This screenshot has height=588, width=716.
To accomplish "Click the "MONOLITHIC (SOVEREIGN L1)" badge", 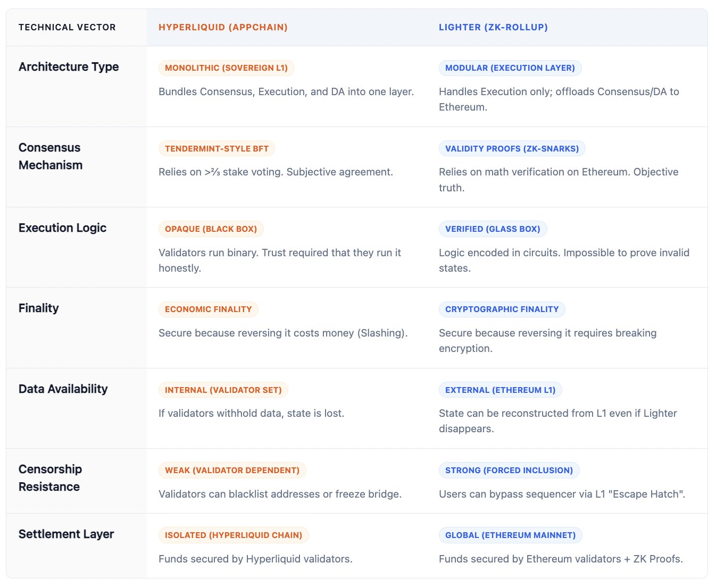I will 226,68.
